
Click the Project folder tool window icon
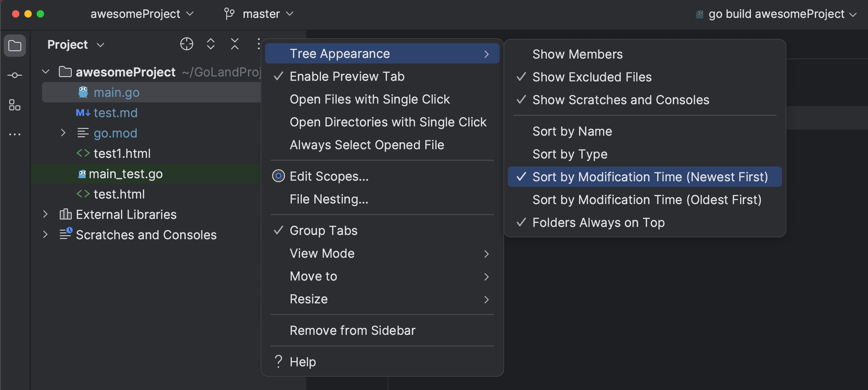point(15,45)
